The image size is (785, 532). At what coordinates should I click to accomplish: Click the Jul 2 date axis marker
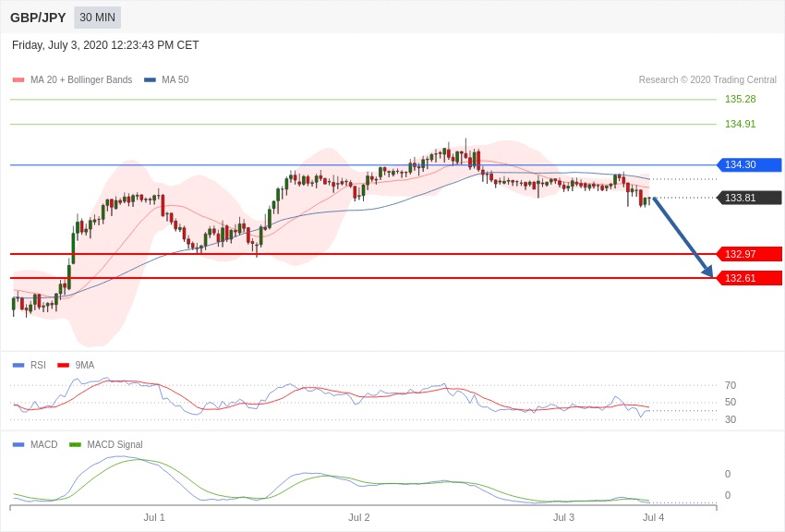tap(359, 517)
